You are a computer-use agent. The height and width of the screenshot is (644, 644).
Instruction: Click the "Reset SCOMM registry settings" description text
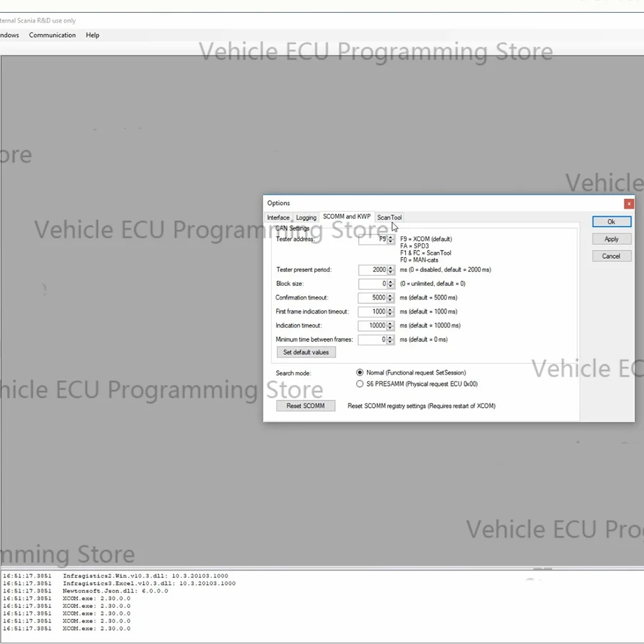[x=421, y=406]
